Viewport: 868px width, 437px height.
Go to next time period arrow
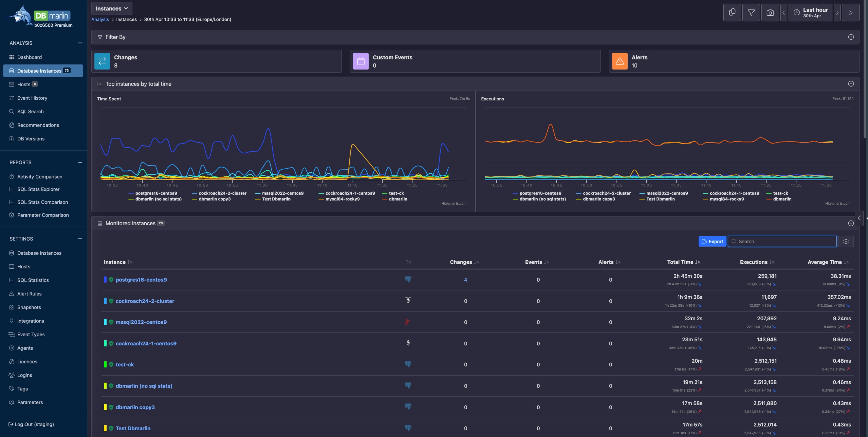[x=837, y=13]
